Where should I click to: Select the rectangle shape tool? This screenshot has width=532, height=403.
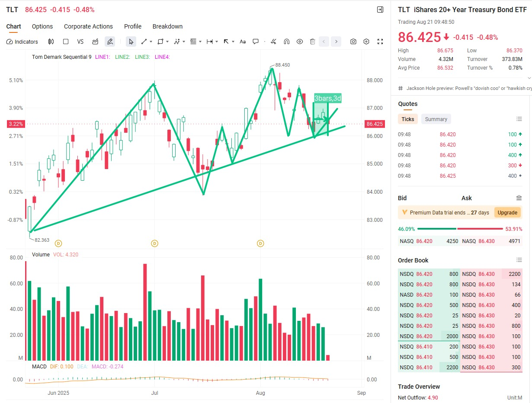click(160, 42)
